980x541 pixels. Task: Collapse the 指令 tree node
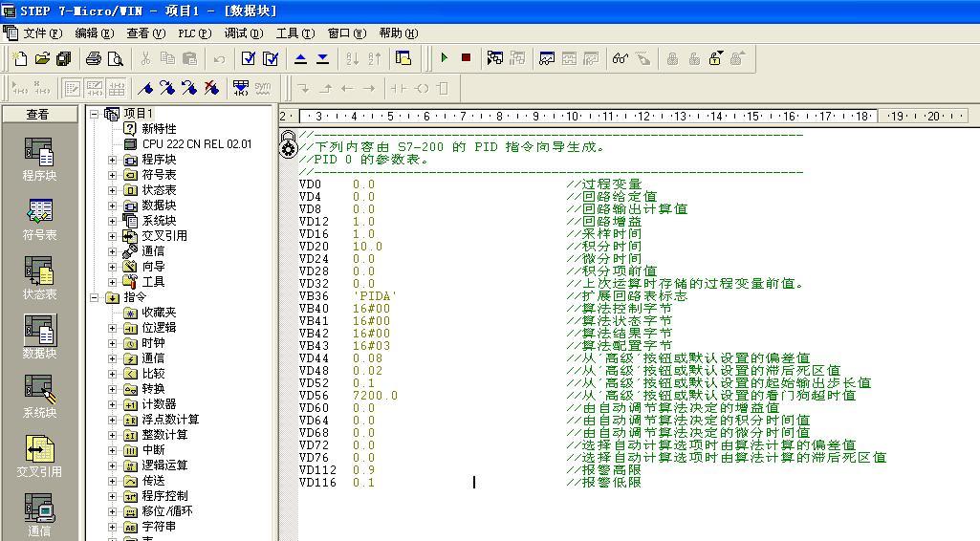coord(95,297)
